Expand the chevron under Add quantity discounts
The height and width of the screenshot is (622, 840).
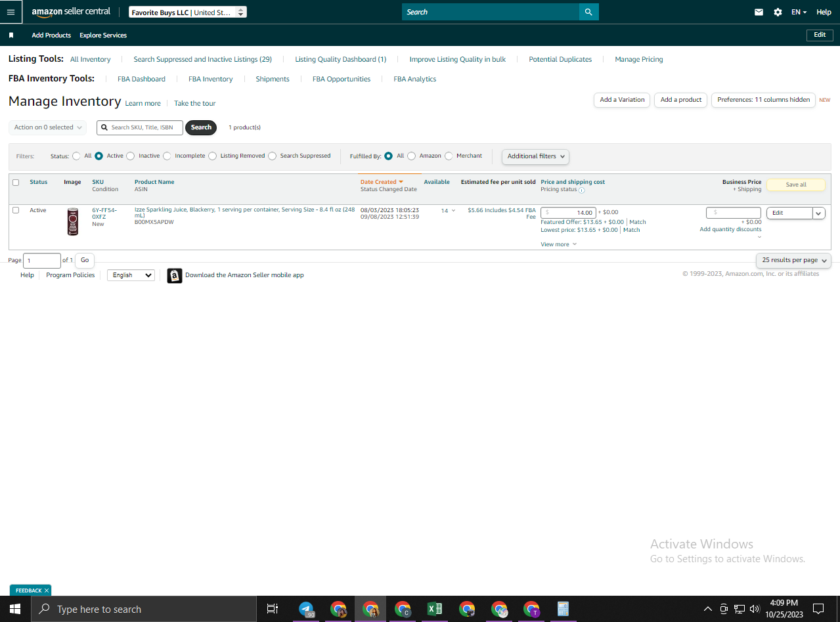759,237
